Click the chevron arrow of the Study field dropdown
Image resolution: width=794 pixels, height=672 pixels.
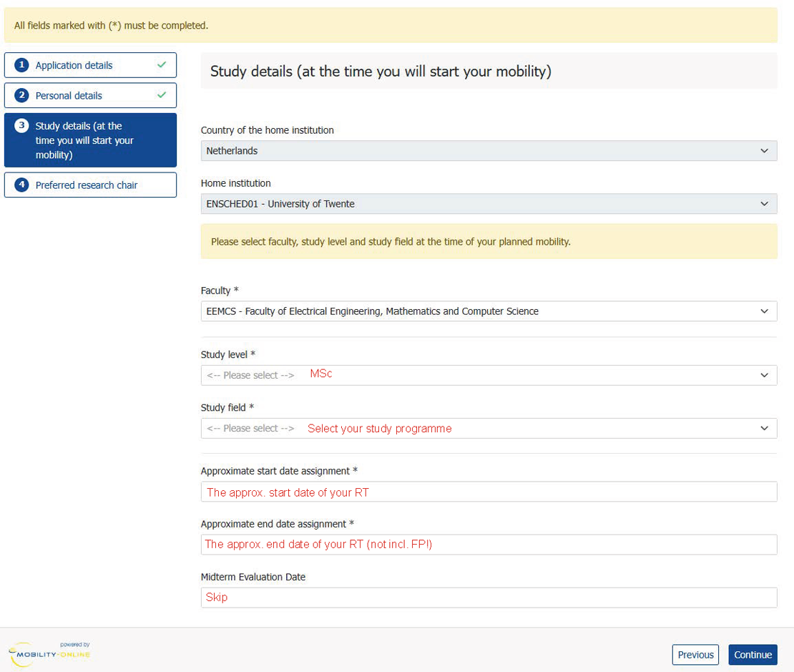(764, 428)
